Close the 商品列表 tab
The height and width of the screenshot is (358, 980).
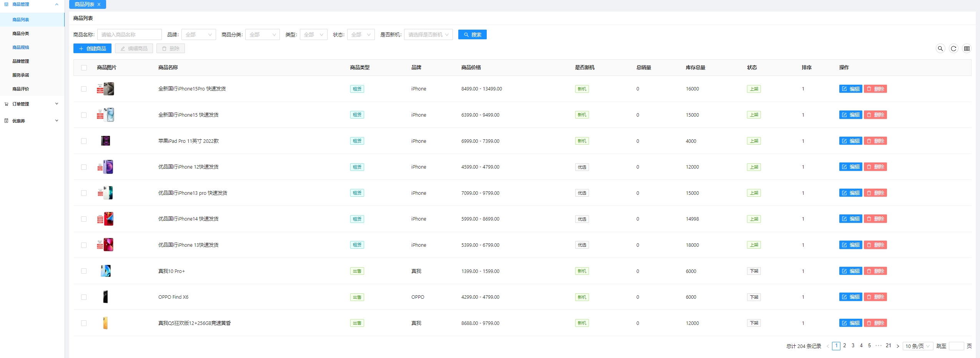click(99, 5)
